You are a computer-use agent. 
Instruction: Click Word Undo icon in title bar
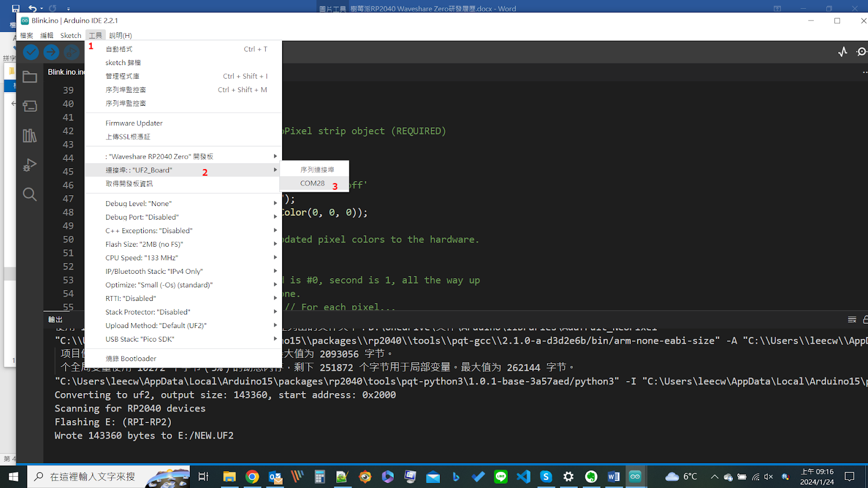[33, 8]
